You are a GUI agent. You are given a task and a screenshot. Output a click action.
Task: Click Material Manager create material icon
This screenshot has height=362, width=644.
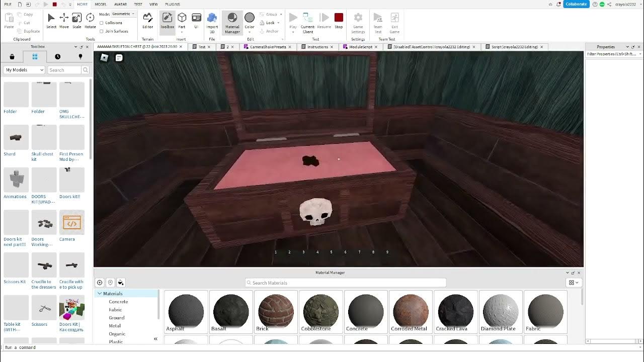[100, 283]
